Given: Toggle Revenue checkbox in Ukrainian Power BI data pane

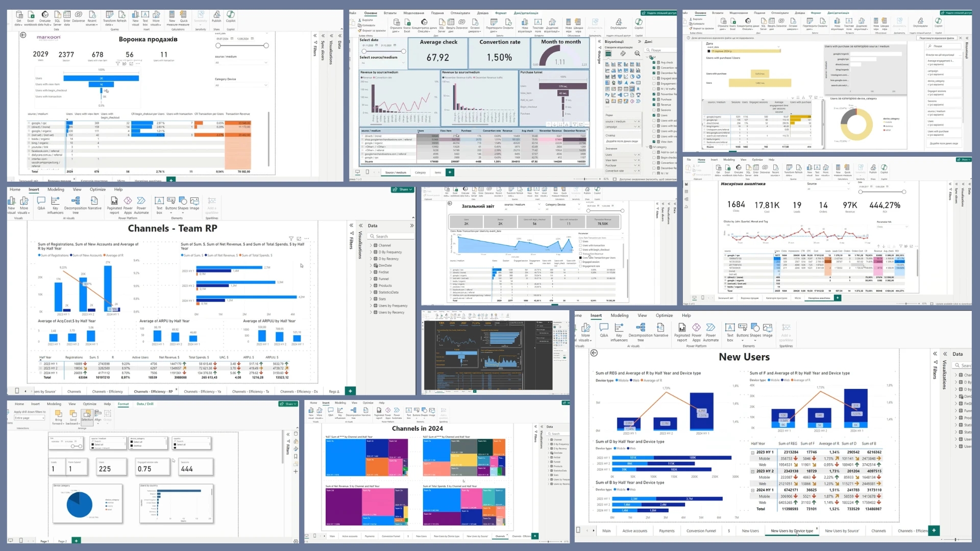Looking at the screenshot, I should click(654, 105).
